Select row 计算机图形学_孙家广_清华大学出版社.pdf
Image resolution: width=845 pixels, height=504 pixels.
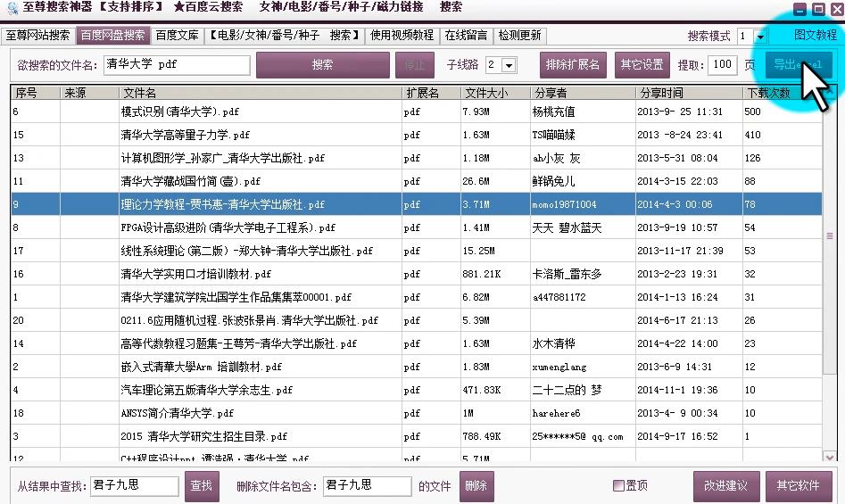pos(417,158)
